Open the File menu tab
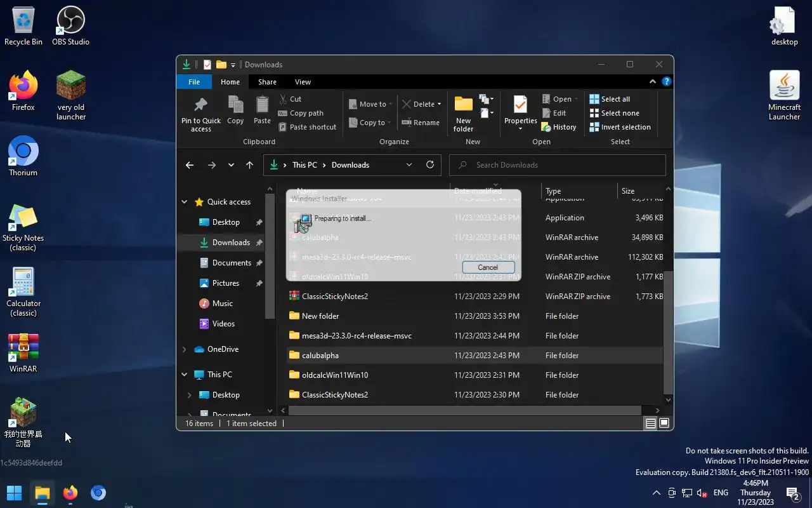 tap(194, 82)
